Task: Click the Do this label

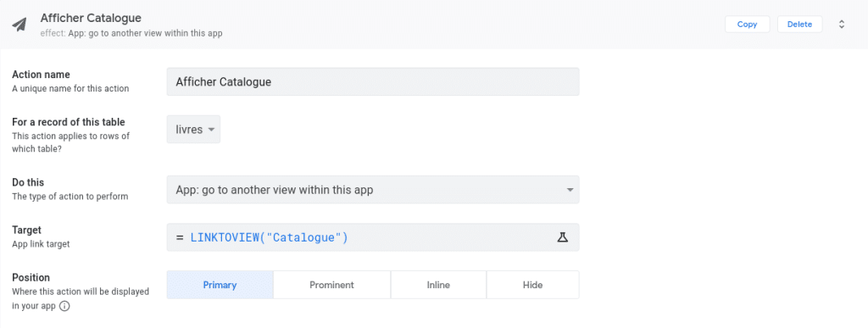Action: 28,182
